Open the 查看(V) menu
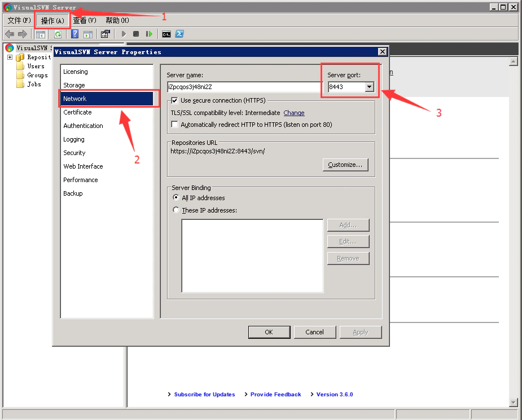The width and height of the screenshot is (522, 420). [x=85, y=21]
